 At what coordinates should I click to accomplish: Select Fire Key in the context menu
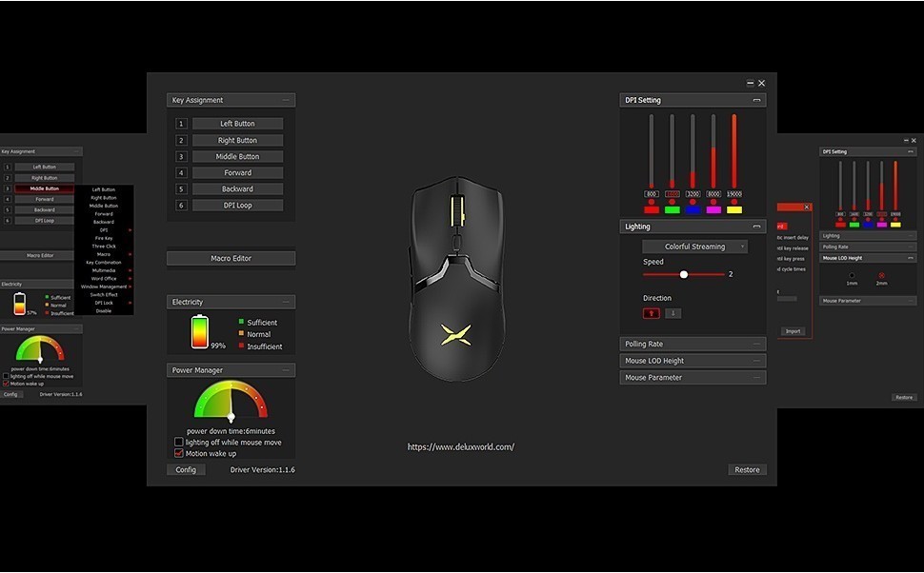(x=103, y=237)
